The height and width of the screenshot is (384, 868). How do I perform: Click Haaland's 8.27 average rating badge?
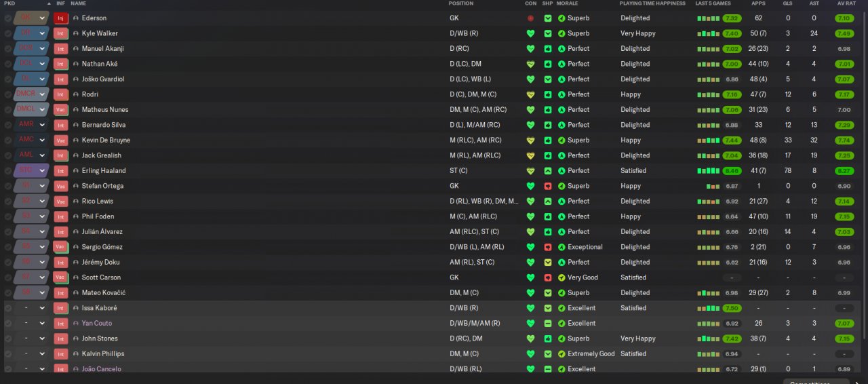coord(844,170)
